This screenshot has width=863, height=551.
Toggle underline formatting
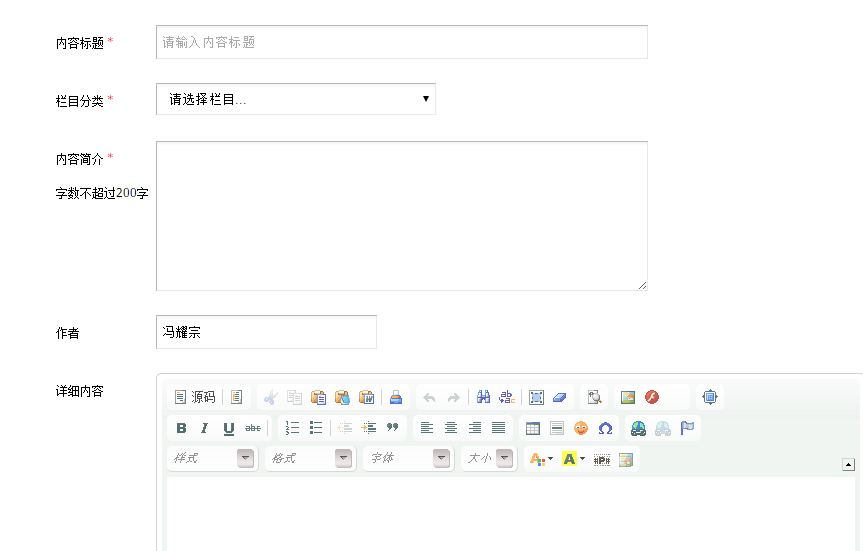pos(229,428)
